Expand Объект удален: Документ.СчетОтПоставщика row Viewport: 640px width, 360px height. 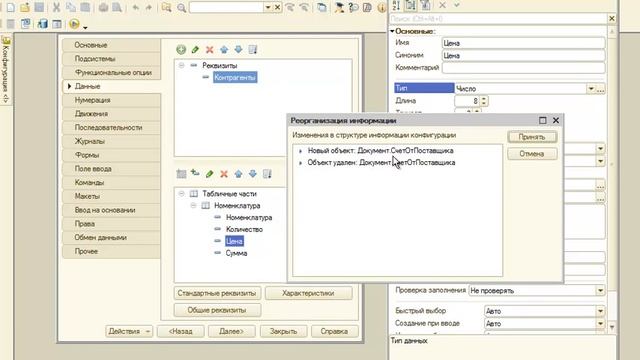300,163
